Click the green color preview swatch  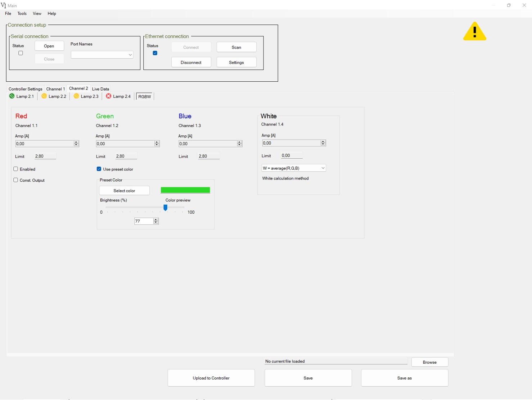click(185, 190)
